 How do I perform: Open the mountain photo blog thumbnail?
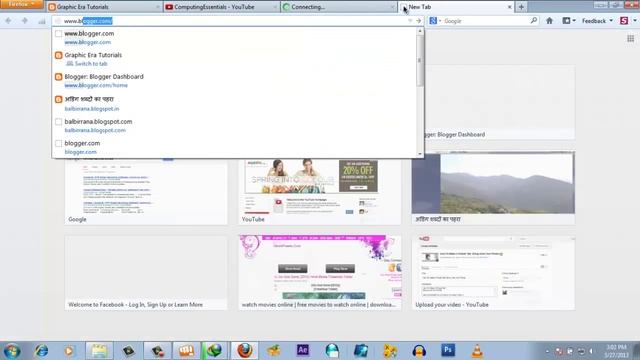point(493,187)
